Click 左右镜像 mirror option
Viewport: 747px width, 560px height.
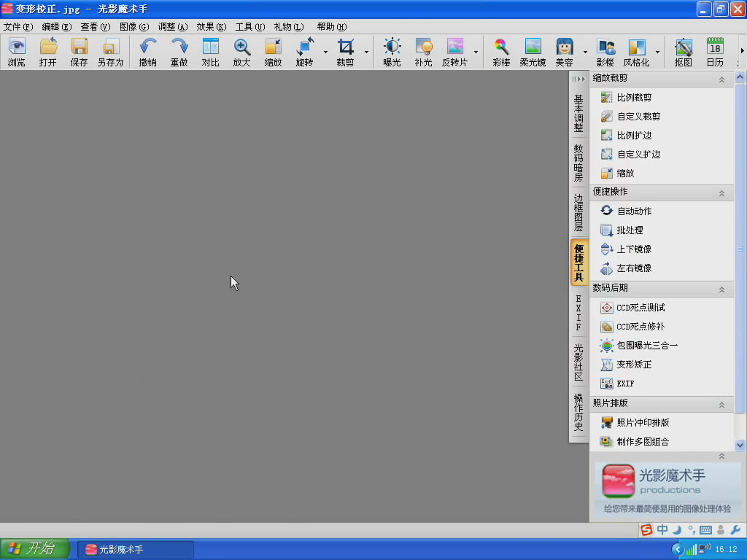point(626,268)
